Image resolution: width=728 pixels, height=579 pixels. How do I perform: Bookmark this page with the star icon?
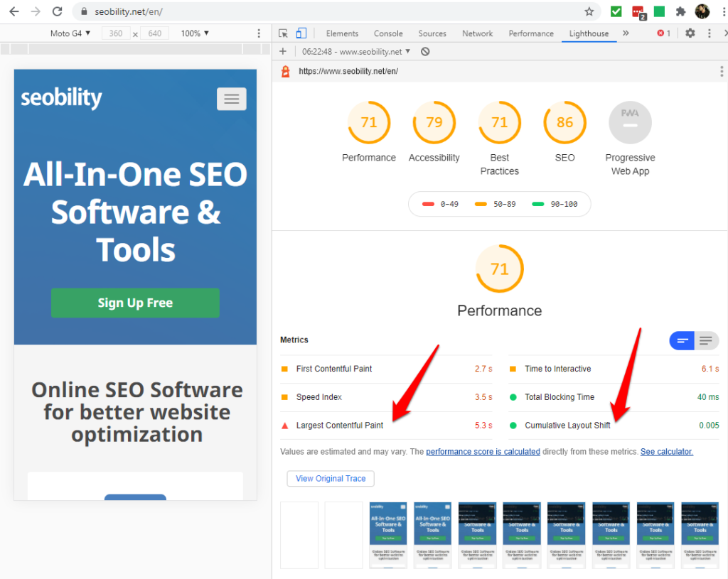pyautogui.click(x=589, y=11)
